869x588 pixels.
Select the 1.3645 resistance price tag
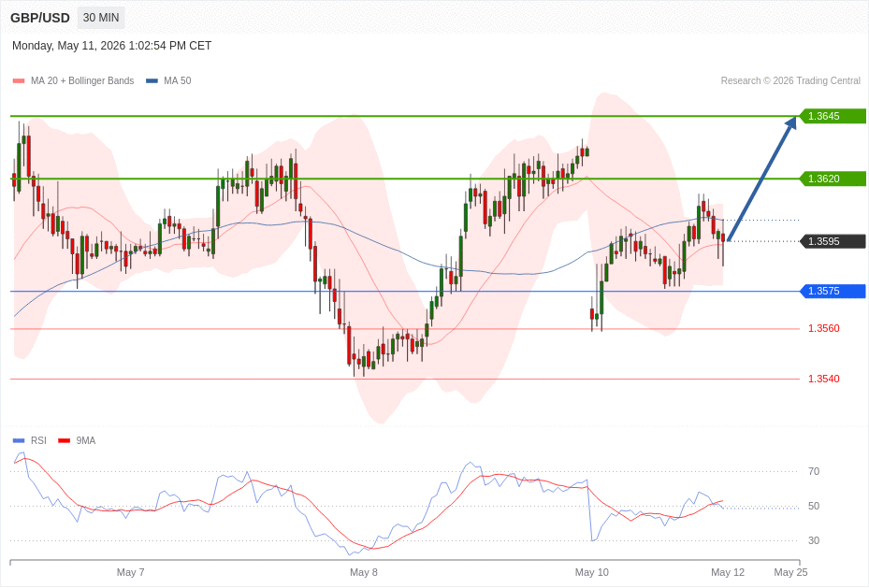coord(833,116)
